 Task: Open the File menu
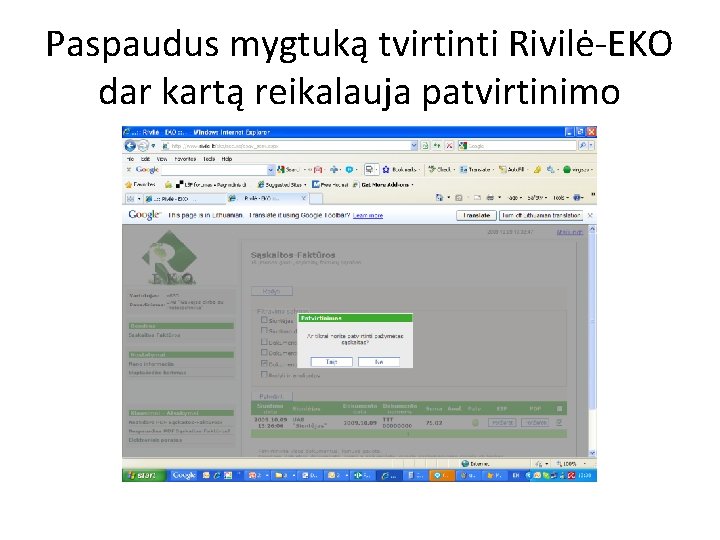click(130, 159)
